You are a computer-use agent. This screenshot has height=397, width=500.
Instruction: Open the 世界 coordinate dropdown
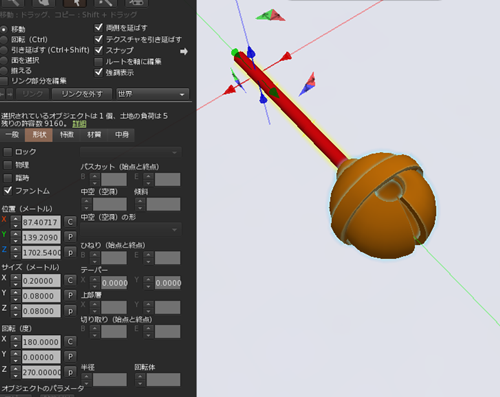(153, 94)
